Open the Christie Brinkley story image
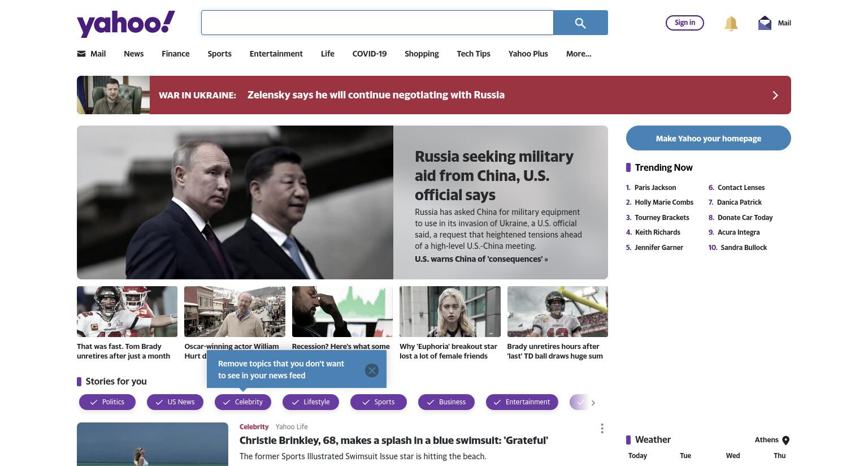The width and height of the screenshot is (868, 466). 153,445
